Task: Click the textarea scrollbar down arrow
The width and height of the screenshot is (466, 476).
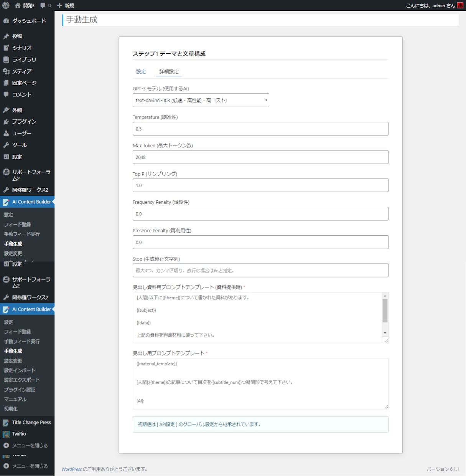Action: (x=385, y=333)
